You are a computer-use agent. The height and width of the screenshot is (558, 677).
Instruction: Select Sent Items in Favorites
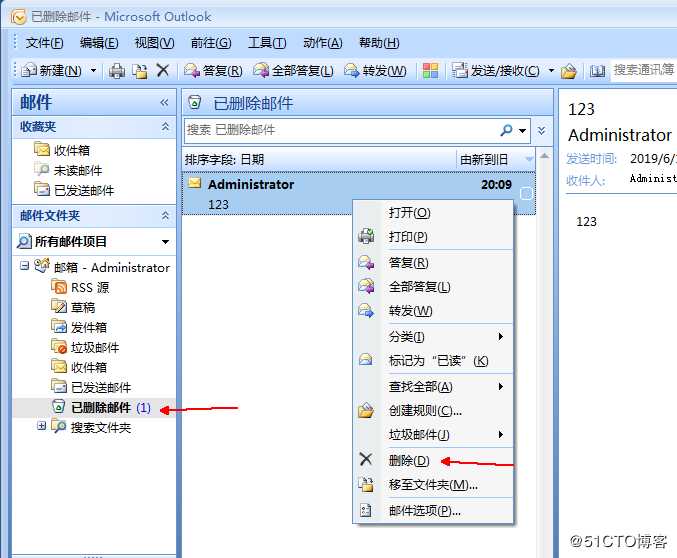74,190
